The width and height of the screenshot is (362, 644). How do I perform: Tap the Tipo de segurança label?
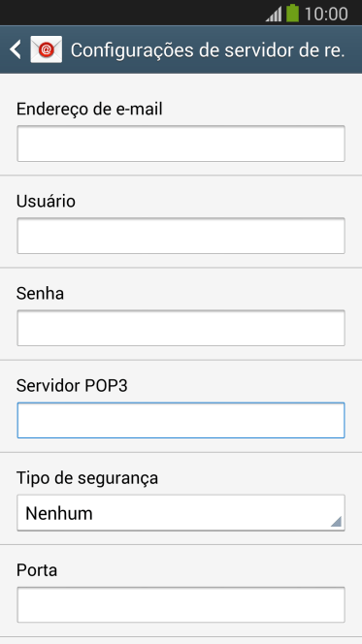pyautogui.click(x=87, y=478)
